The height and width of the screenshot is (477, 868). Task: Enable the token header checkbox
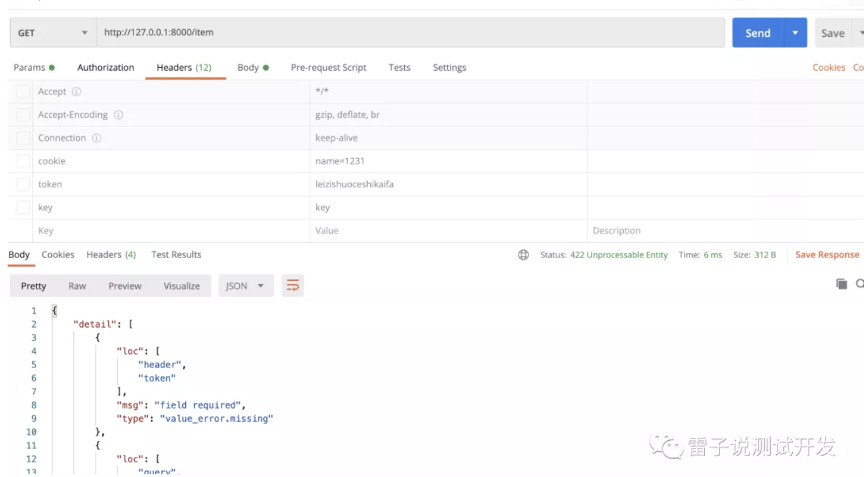23,185
